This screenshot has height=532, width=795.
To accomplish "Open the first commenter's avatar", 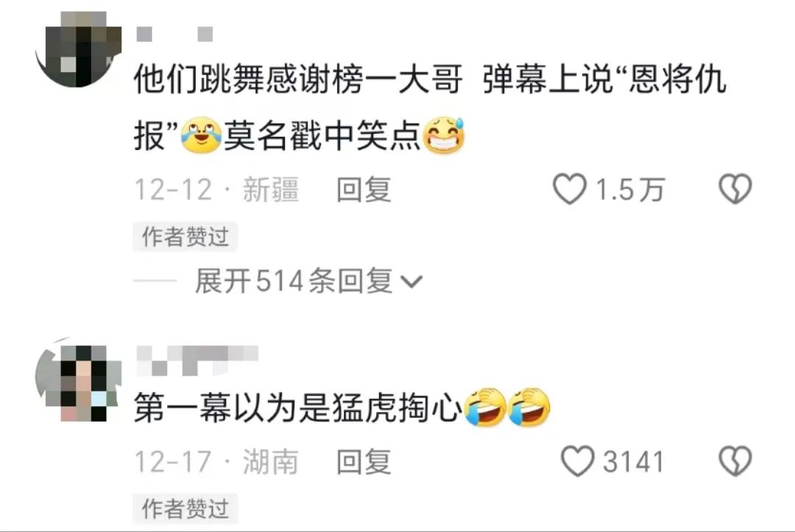I will [x=78, y=48].
